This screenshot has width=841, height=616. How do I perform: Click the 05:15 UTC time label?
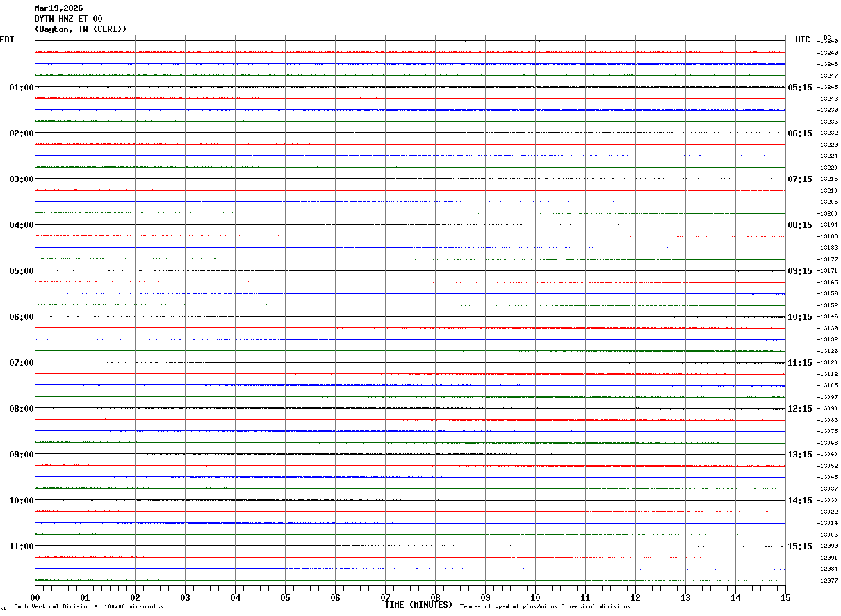coord(800,87)
